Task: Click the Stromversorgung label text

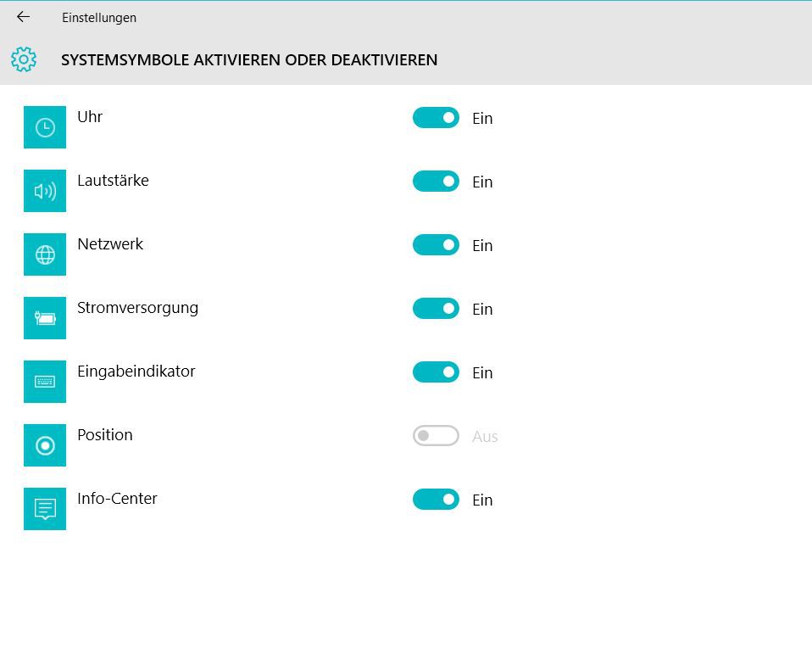Action: coord(137,308)
